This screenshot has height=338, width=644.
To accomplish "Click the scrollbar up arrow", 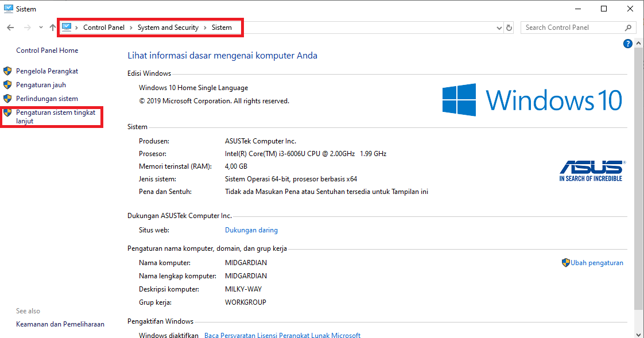I will point(638,43).
